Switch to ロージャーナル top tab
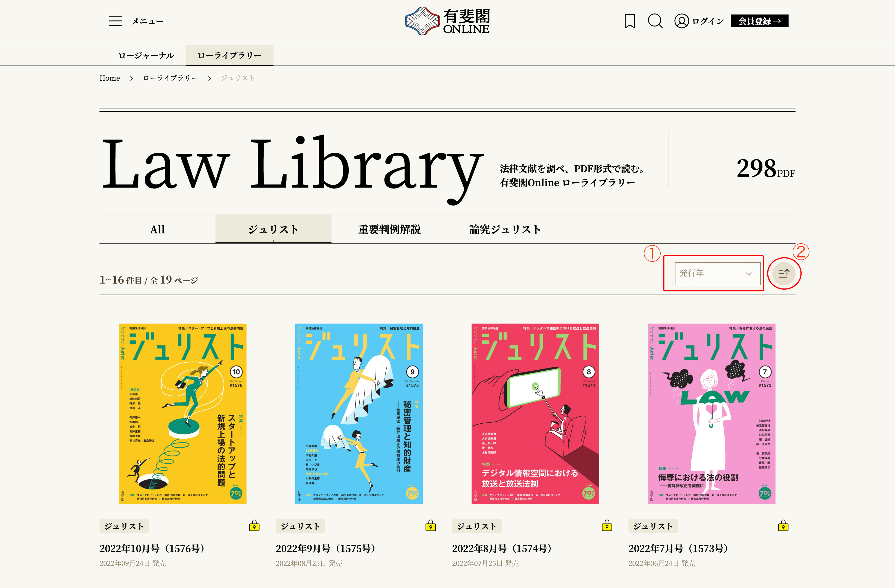The width and height of the screenshot is (895, 588). pyautogui.click(x=146, y=56)
